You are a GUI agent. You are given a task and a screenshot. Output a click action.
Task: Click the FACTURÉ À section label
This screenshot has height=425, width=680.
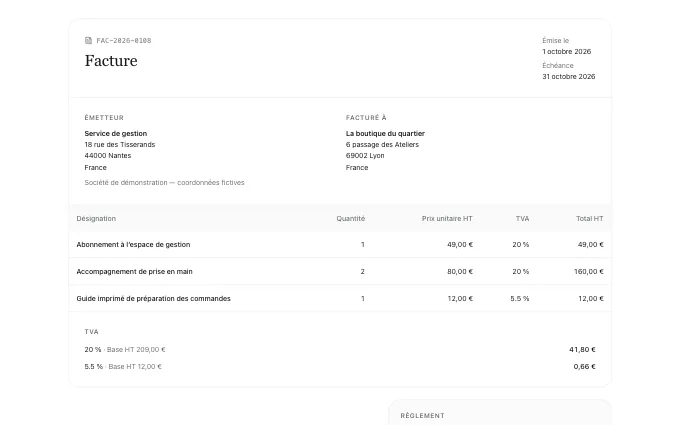[x=366, y=118]
